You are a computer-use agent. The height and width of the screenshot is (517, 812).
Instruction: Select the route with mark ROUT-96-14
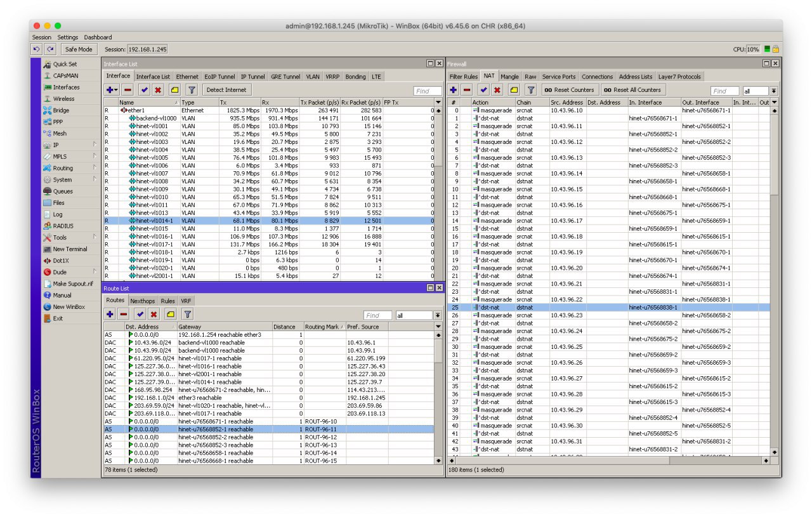(x=269, y=453)
